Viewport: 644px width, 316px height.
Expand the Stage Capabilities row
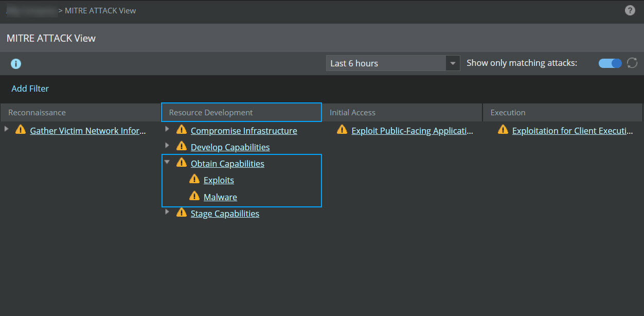(x=167, y=212)
